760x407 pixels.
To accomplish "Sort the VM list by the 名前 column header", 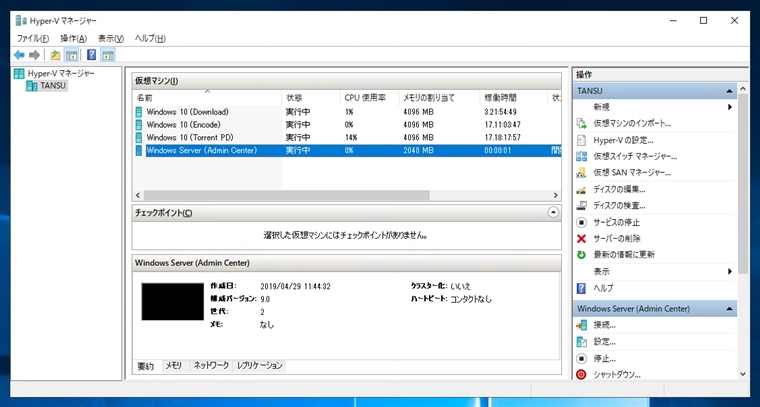I will (207, 98).
